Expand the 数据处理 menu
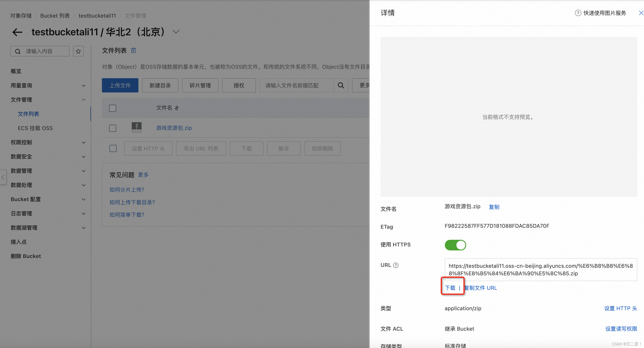The height and width of the screenshot is (348, 644). tap(83, 185)
